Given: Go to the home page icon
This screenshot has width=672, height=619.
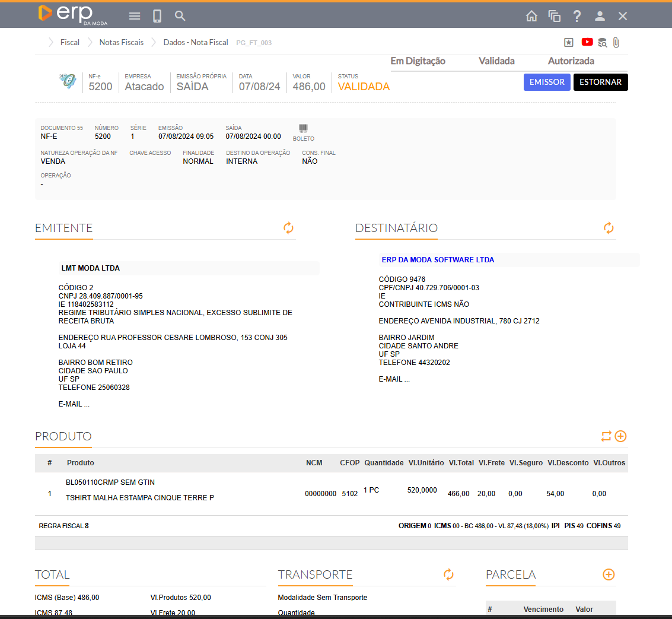Looking at the screenshot, I should click(x=531, y=16).
